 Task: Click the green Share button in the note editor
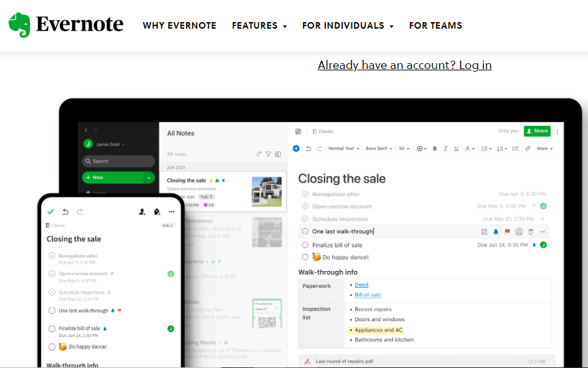(537, 131)
